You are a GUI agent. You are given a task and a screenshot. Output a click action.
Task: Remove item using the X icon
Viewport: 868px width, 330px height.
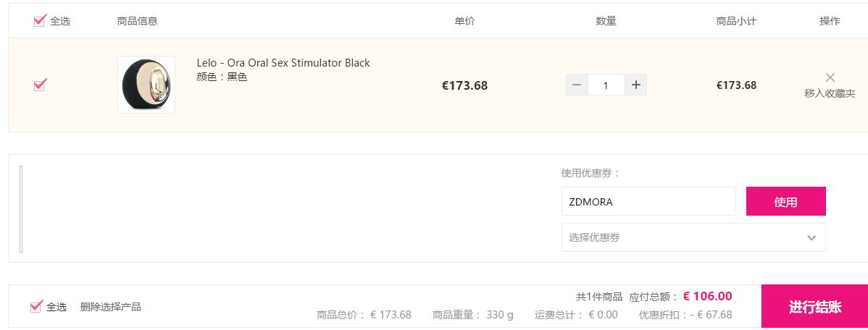point(830,77)
